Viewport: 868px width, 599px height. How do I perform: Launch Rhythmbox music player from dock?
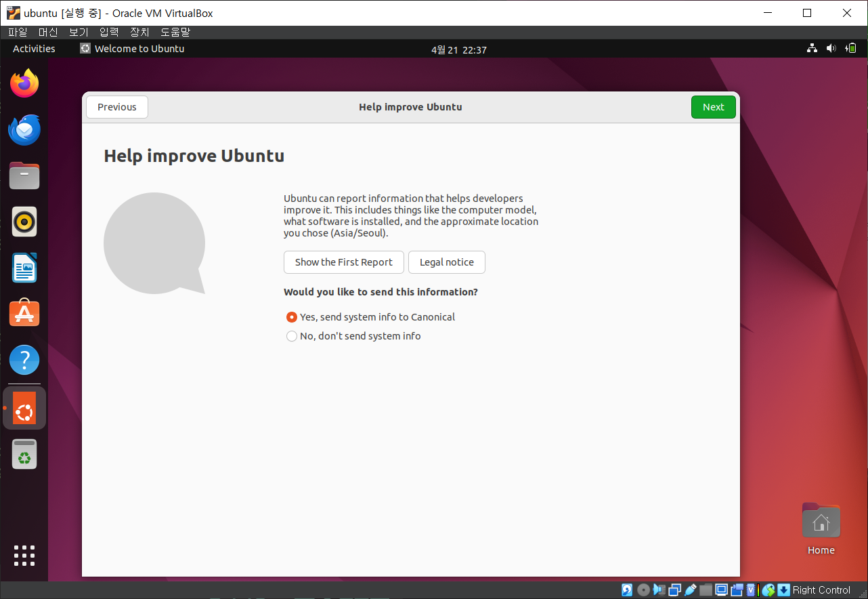coord(24,222)
